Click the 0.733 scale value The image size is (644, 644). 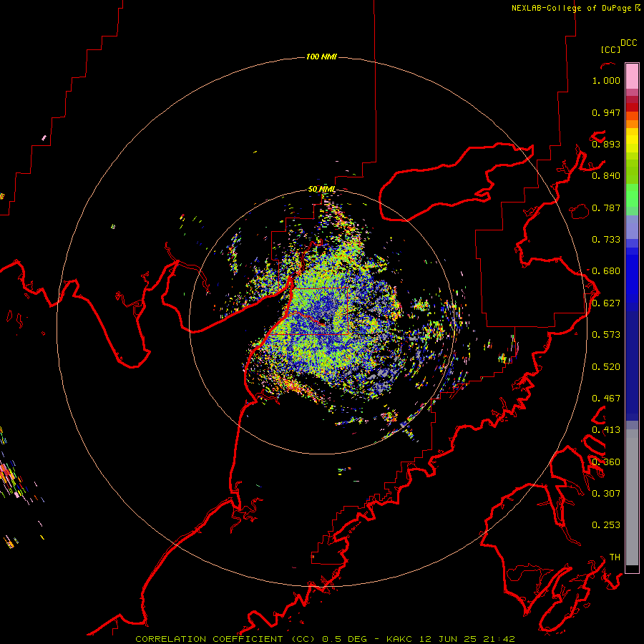click(606, 240)
